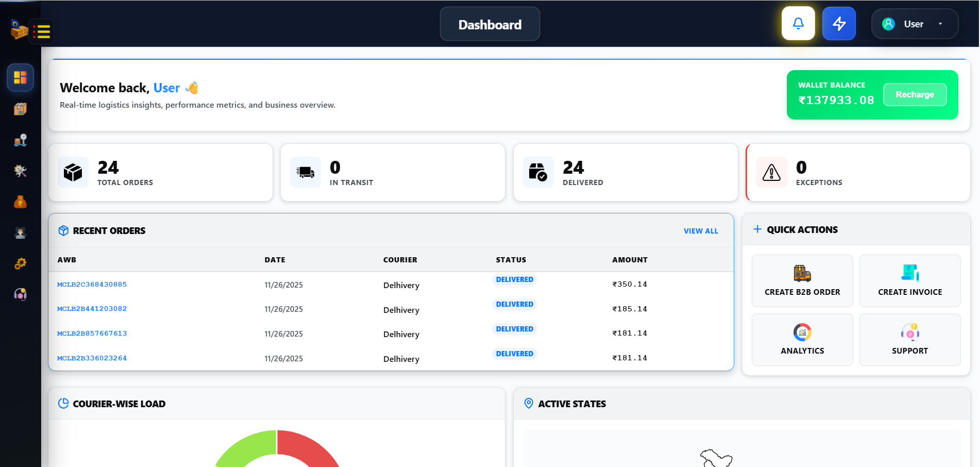Viewport: 980px width, 467px height.
Task: Click the blue lightning bolt button
Action: click(838, 24)
